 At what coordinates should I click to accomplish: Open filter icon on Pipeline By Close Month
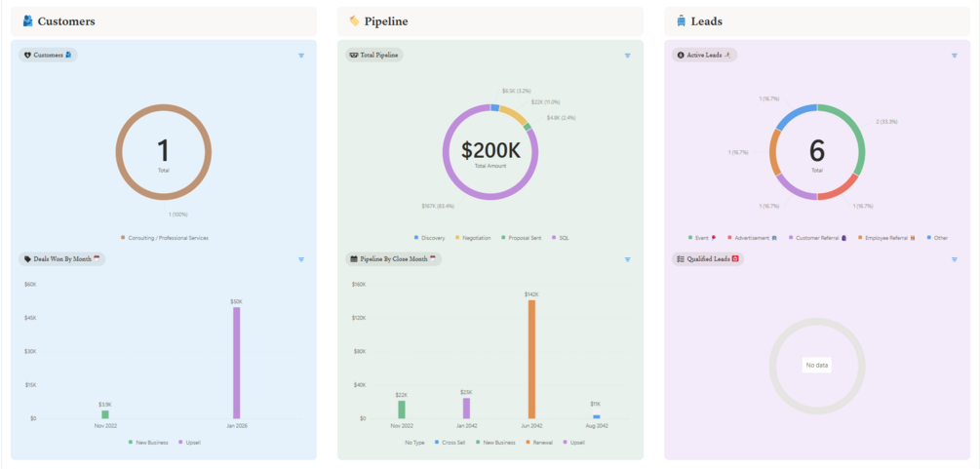[628, 259]
